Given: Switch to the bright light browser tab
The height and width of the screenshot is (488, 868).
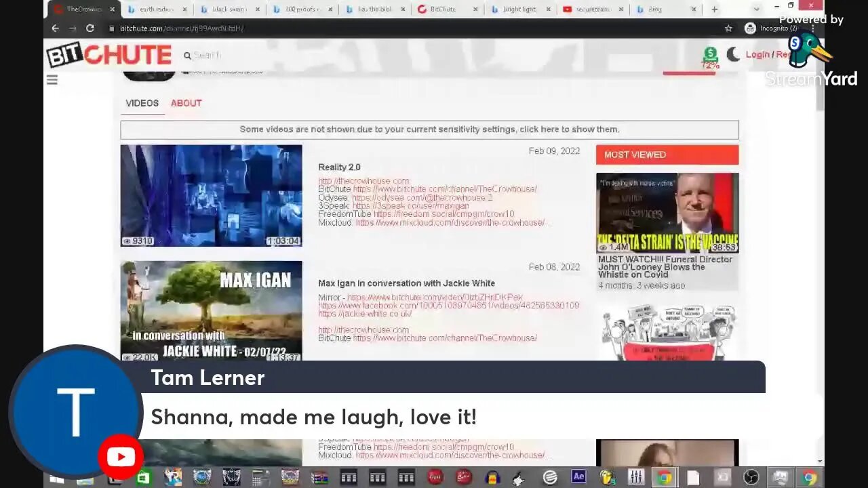Looking at the screenshot, I should click(x=519, y=9).
